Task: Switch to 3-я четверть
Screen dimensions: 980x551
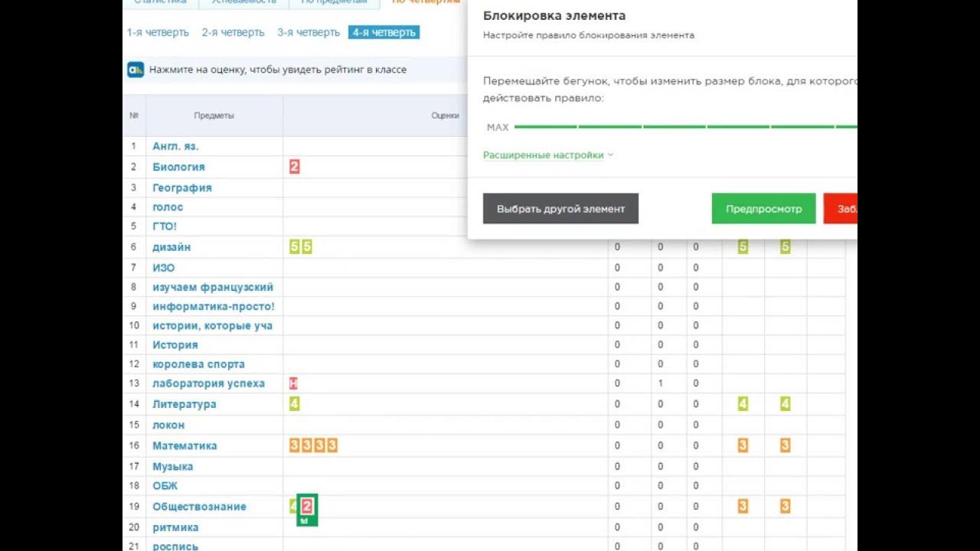Action: (309, 32)
